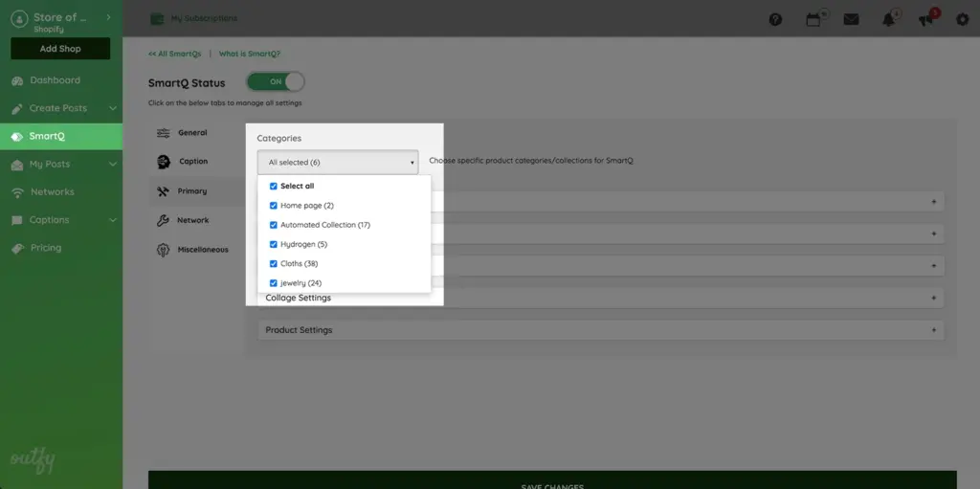Follow the What is SmartQ? link
980x489 pixels.
pyautogui.click(x=250, y=55)
